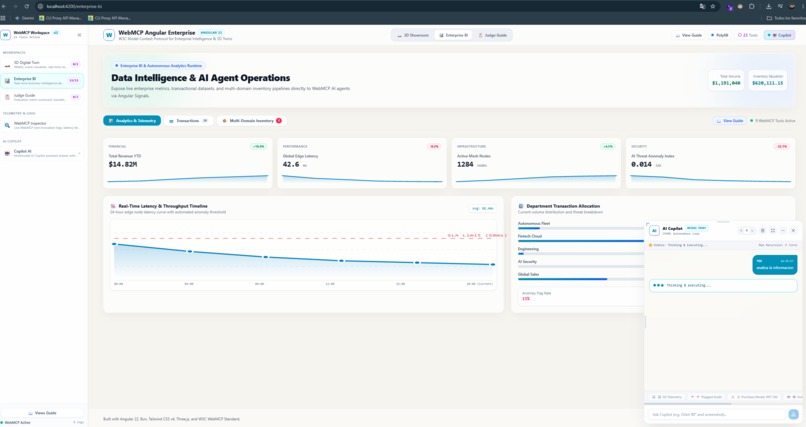Click the Polyfill status button
806x427 pixels.
[720, 35]
